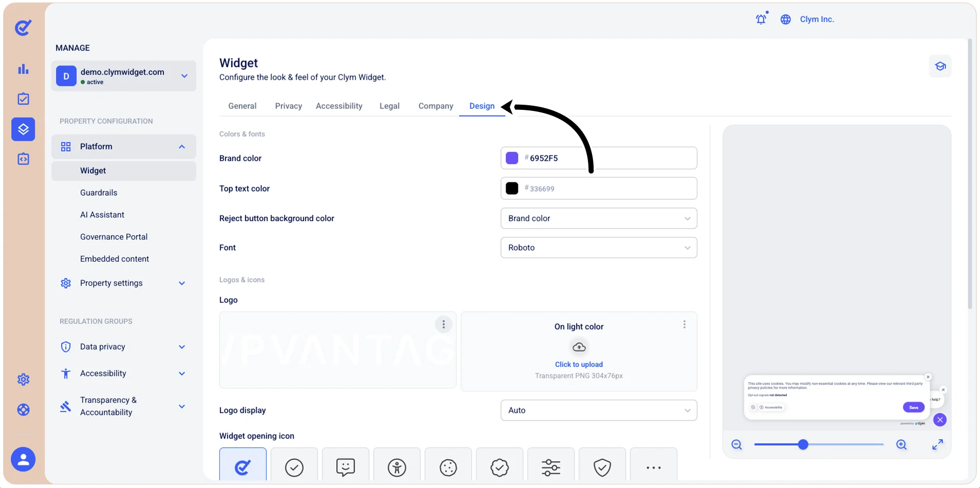The image size is (980, 488).
Task: Switch to the Privacy tab
Action: [288, 106]
